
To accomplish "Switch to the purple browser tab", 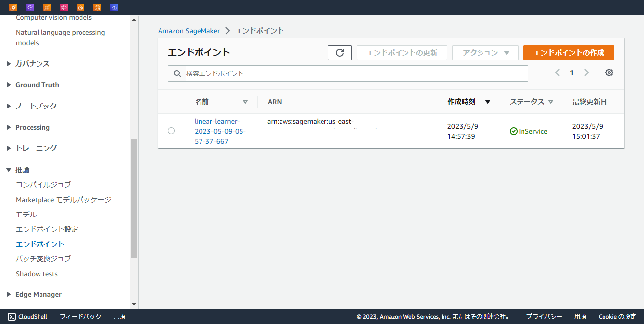I will (x=30, y=7).
